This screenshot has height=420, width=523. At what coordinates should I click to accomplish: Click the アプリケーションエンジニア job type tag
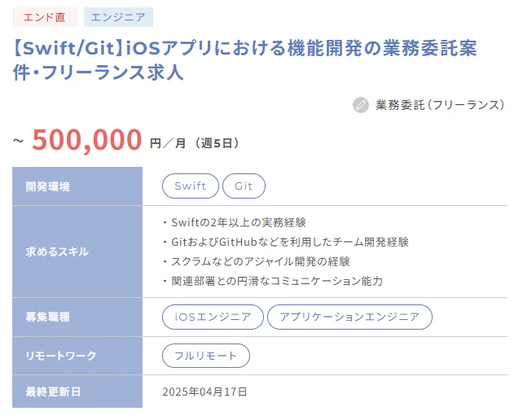349,317
